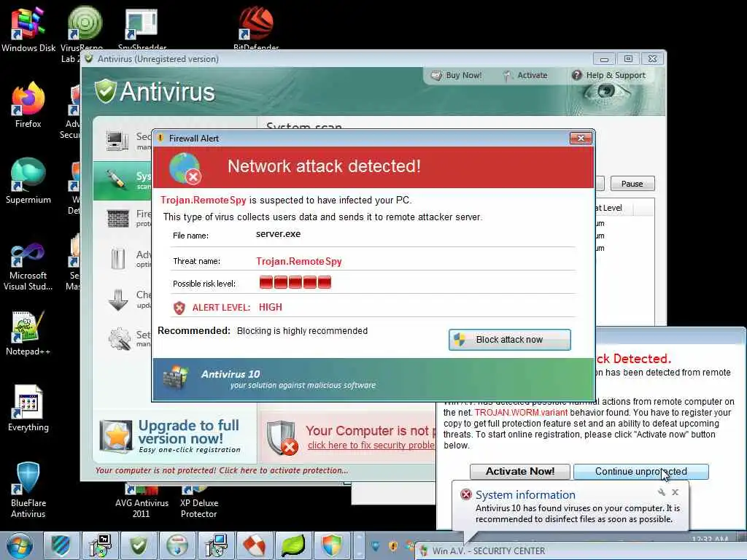
Task: Select Advanced options sidebar icon
Action: [x=117, y=259]
